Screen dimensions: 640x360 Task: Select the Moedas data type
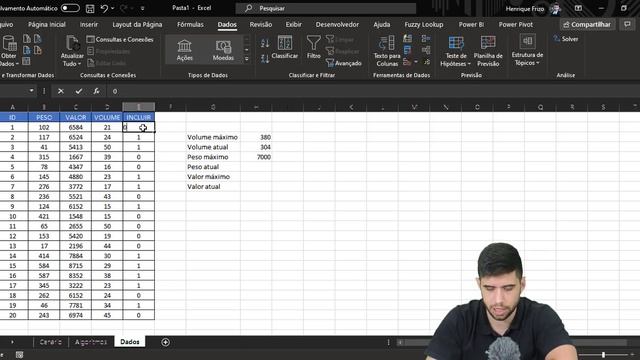pos(223,50)
